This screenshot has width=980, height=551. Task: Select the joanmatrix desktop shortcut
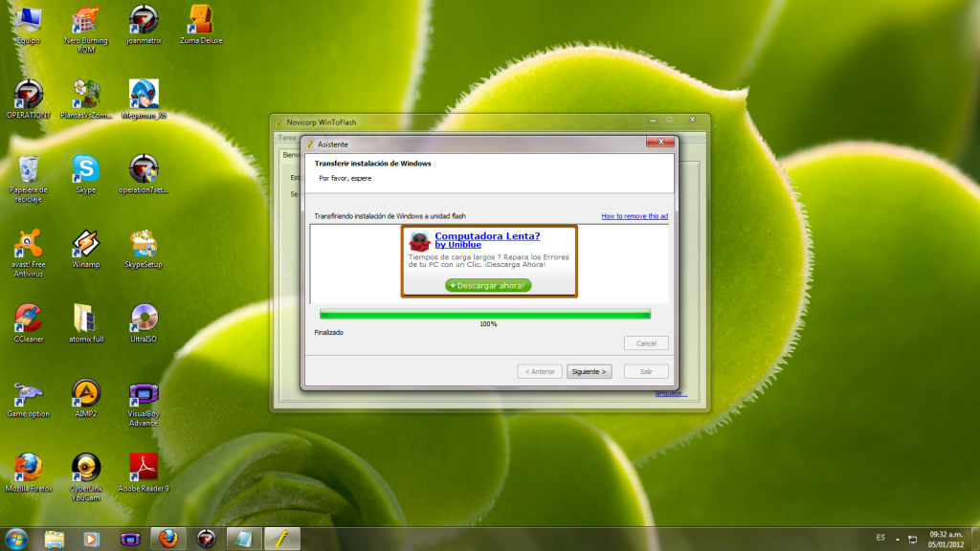pos(144,25)
